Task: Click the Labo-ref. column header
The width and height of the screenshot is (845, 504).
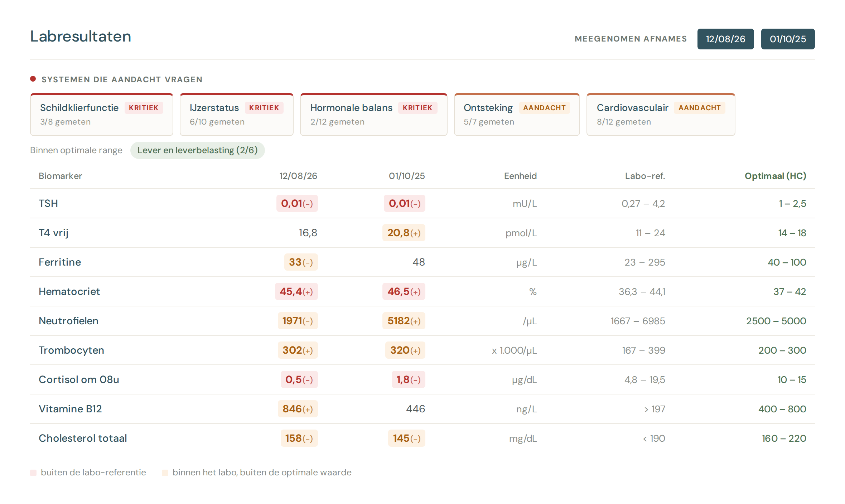Action: click(645, 176)
